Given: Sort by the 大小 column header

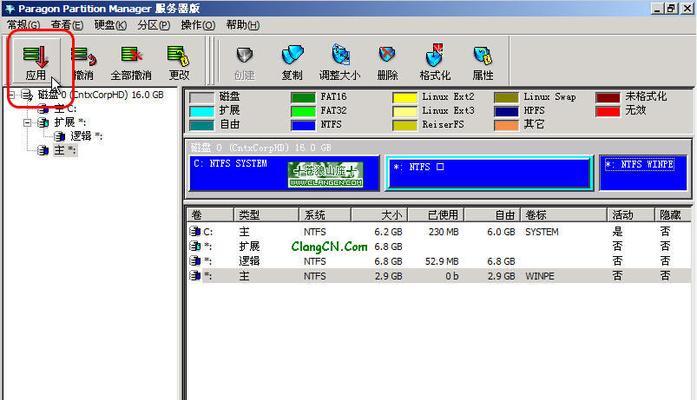Looking at the screenshot, I should tap(379, 215).
